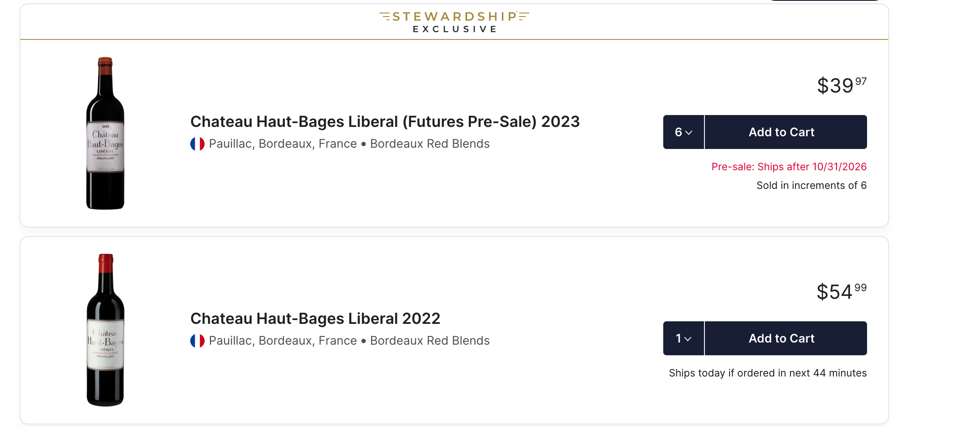Image resolution: width=980 pixels, height=427 pixels.
Task: Add Chateau Haut-Bages Liberal 2022 to cart
Action: click(x=786, y=338)
